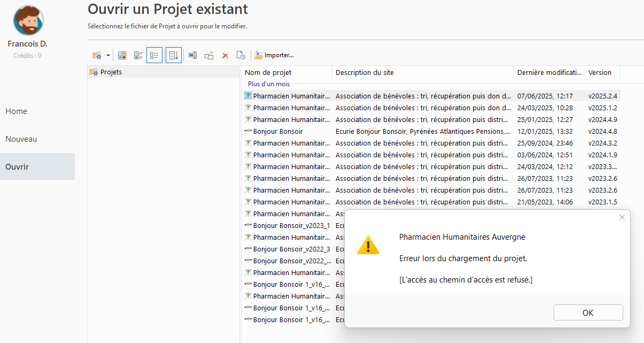Select the project modified 07/06/2025, 12:17

(x=432, y=96)
